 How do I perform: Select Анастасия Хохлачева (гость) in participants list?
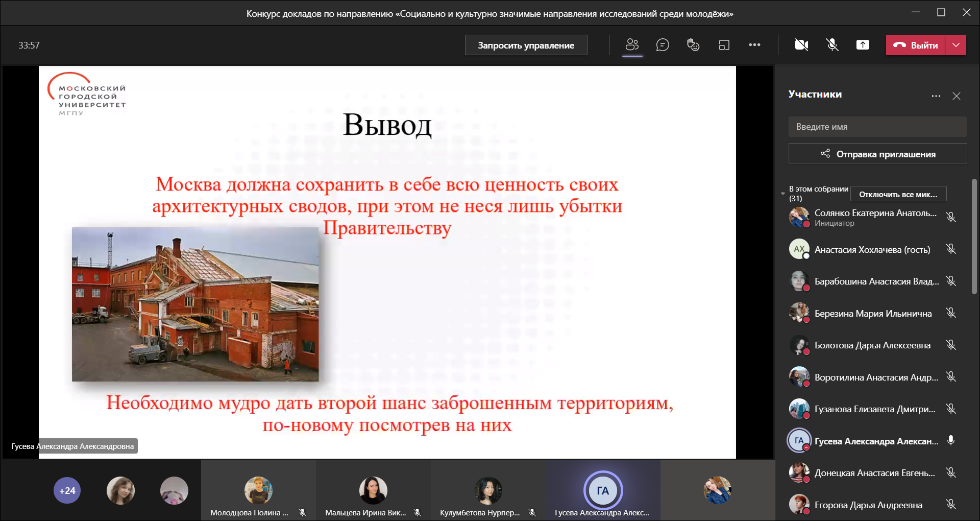[x=872, y=250]
